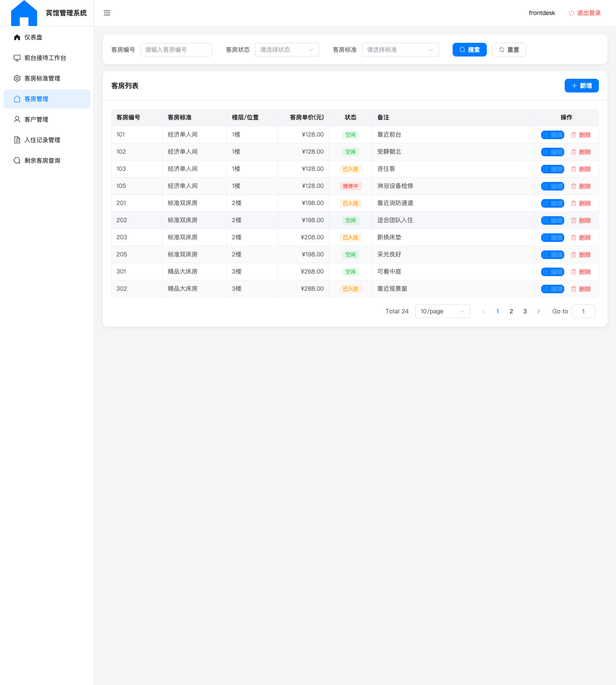The image size is (616, 685).
Task: Click the 重置 reset button
Action: [x=509, y=50]
